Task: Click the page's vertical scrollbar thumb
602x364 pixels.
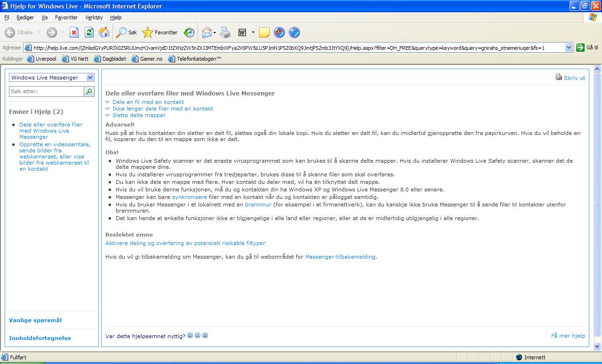Action: 597,205
